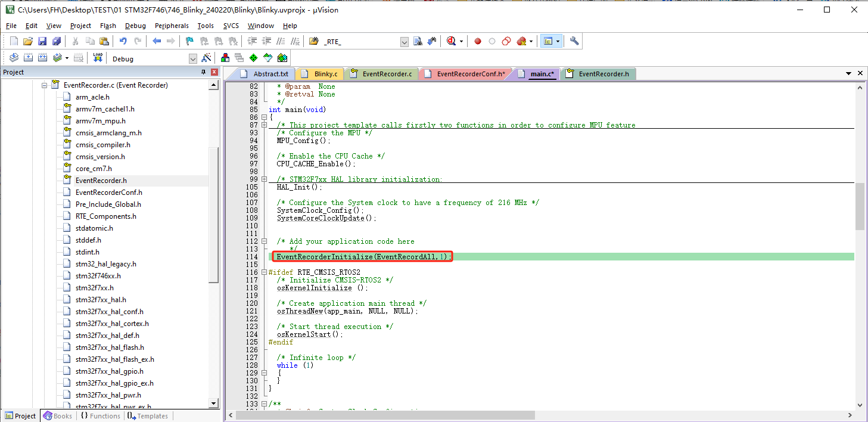Viewport: 868px width, 422px height.
Task: Select stm32f7xx_hal_gpio.h in project tree
Action: point(109,371)
